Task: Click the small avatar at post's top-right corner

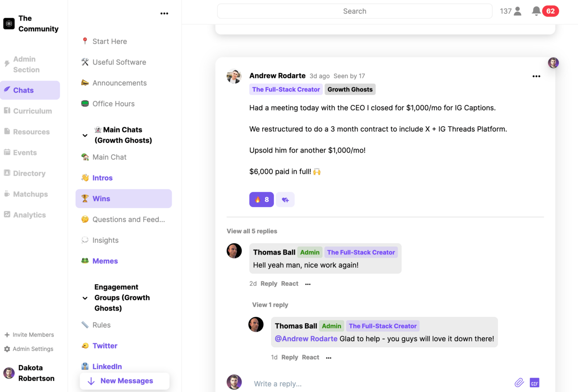Action: pos(553,63)
